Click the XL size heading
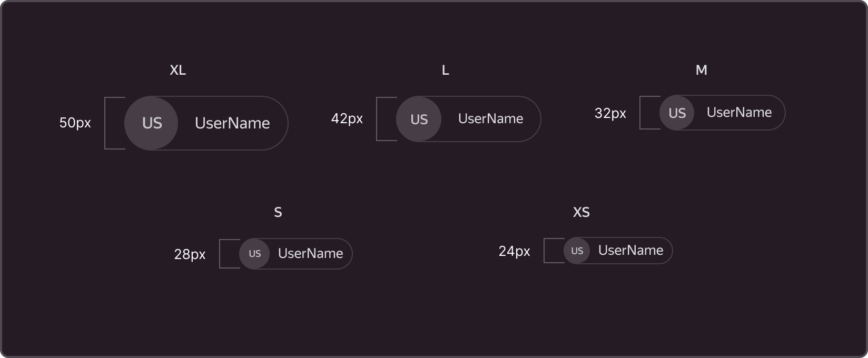Screen dimensions: 868x358 [x=177, y=70]
